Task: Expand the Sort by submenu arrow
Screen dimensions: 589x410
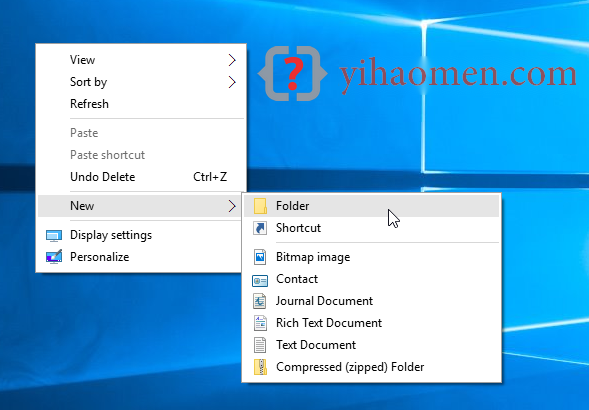Action: [x=232, y=82]
